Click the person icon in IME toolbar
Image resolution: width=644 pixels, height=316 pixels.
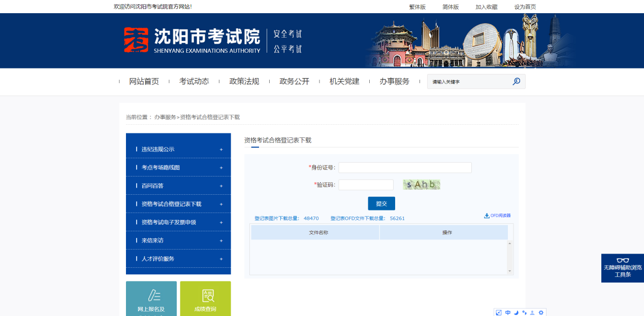pyautogui.click(x=532, y=312)
